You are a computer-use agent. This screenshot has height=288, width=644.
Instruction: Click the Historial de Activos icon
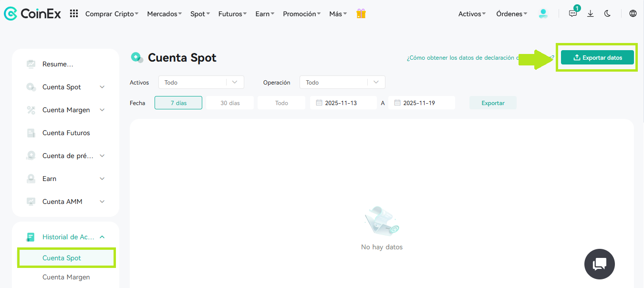(x=31, y=237)
